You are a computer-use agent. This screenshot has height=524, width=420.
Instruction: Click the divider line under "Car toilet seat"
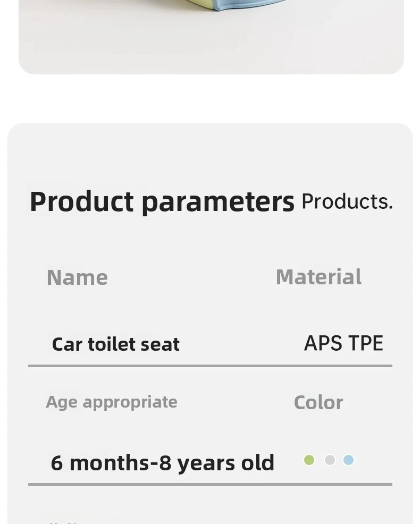210,366
